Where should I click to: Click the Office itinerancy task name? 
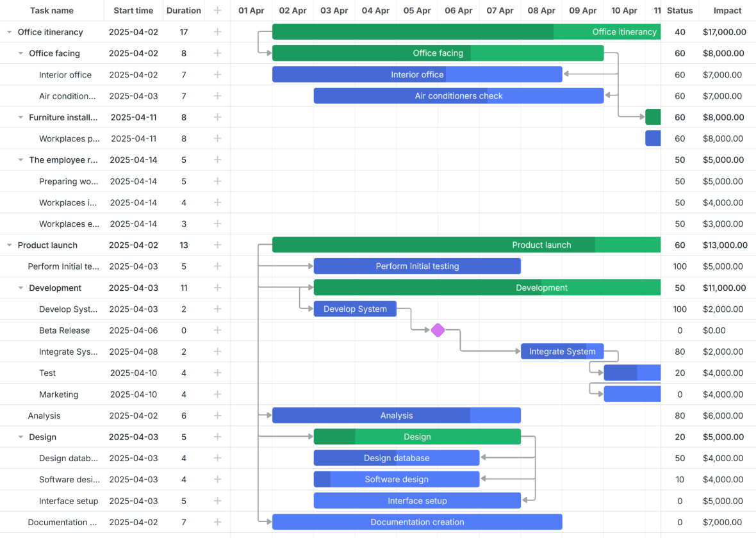(x=51, y=31)
